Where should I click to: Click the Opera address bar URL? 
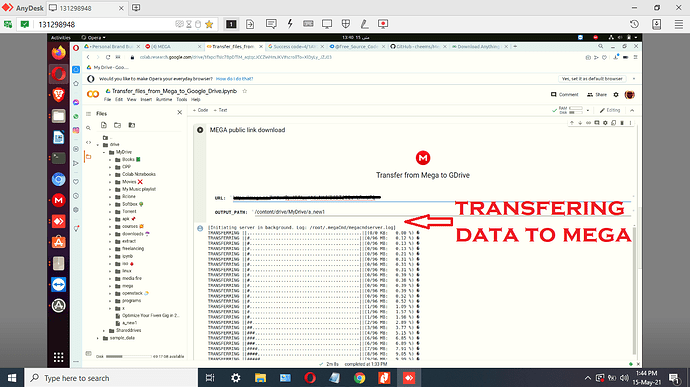pos(236,57)
